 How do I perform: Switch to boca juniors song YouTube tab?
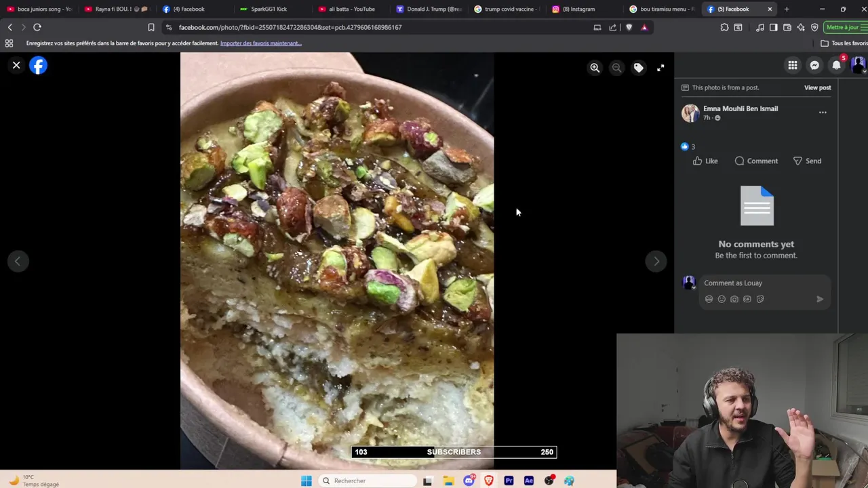39,9
